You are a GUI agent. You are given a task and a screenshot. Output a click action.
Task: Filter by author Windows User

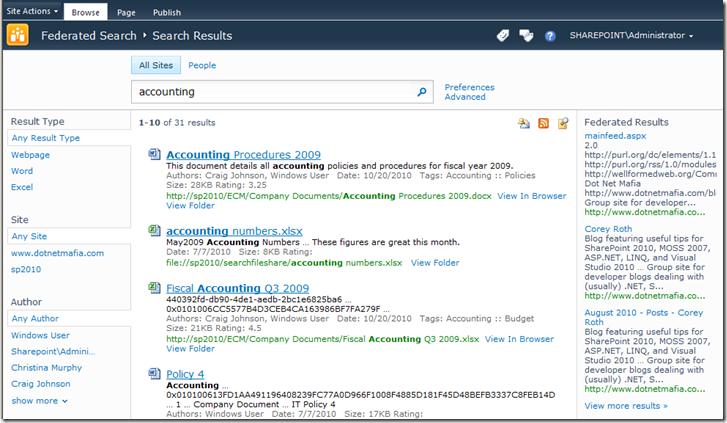(x=40, y=335)
